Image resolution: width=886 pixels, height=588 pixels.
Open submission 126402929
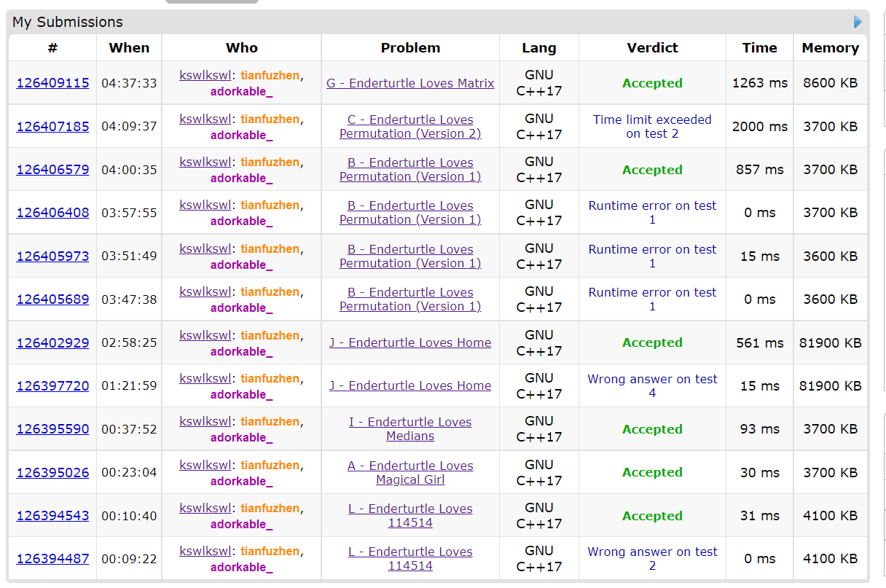pos(52,342)
